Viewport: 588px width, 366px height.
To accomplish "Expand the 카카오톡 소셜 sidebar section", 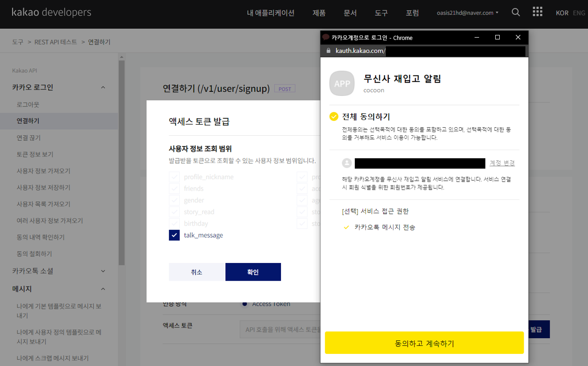I will (103, 271).
